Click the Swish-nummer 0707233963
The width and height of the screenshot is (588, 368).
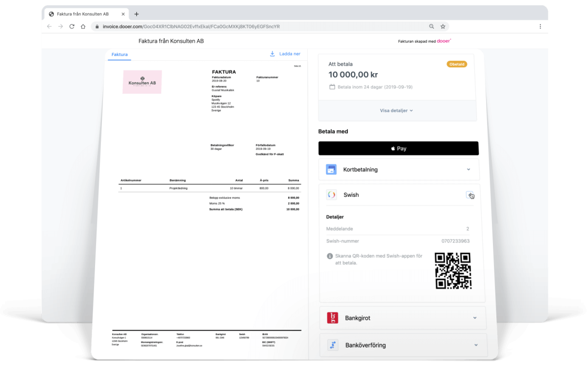pos(455,241)
